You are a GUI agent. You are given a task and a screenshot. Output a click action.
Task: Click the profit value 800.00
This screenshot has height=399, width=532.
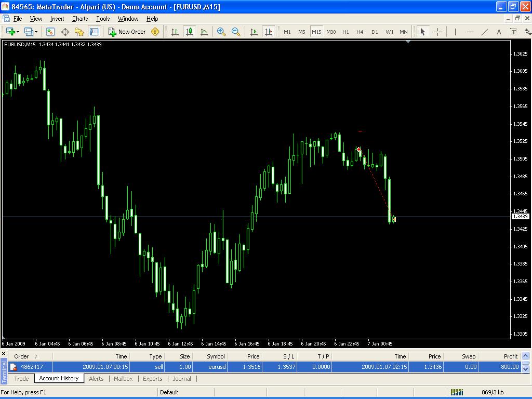(510, 367)
